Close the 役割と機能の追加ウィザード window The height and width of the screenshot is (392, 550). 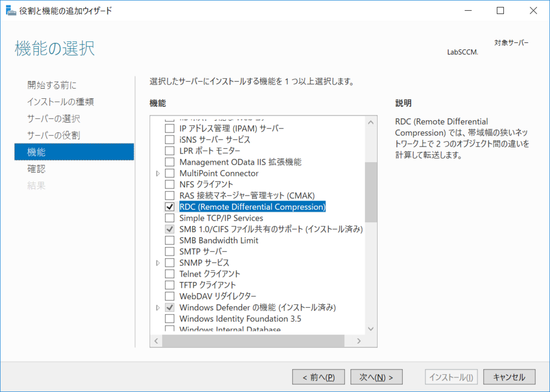[x=533, y=11]
